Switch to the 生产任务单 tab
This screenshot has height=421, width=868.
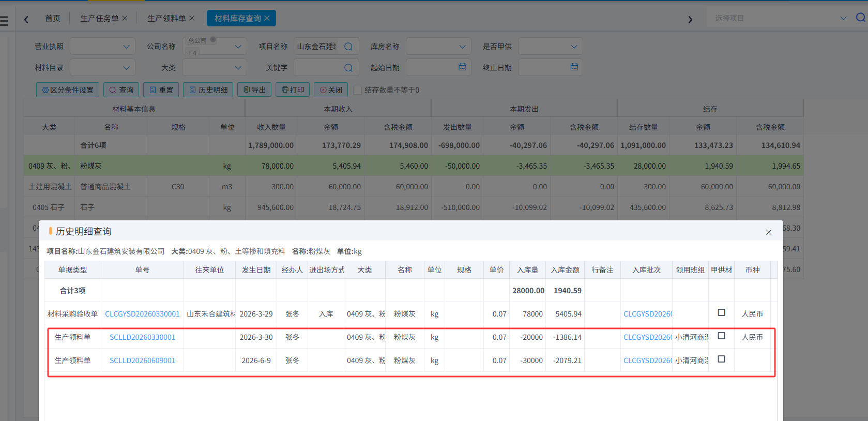pos(99,18)
